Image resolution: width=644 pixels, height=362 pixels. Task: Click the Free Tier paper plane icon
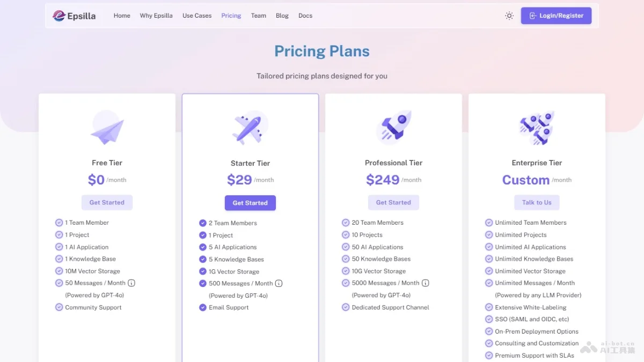click(x=107, y=129)
